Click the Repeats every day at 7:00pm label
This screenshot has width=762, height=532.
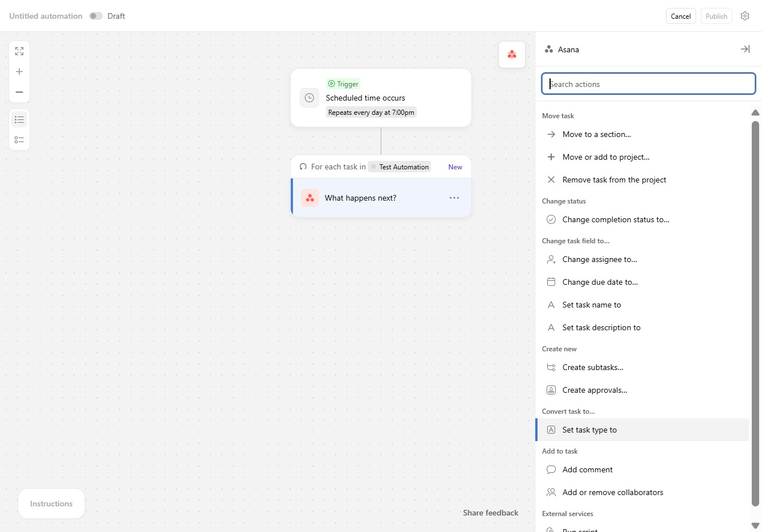pyautogui.click(x=371, y=113)
